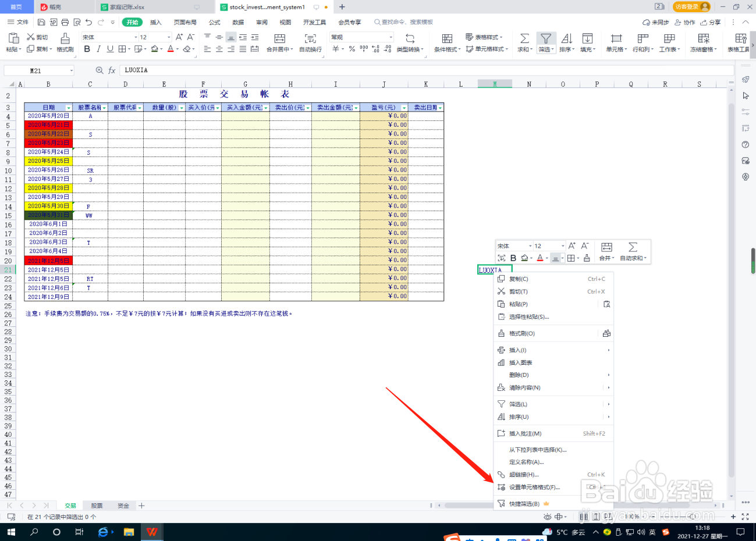Increase font size with ribbon A+ icon
Screen dimensions: 756x541
tap(179, 37)
